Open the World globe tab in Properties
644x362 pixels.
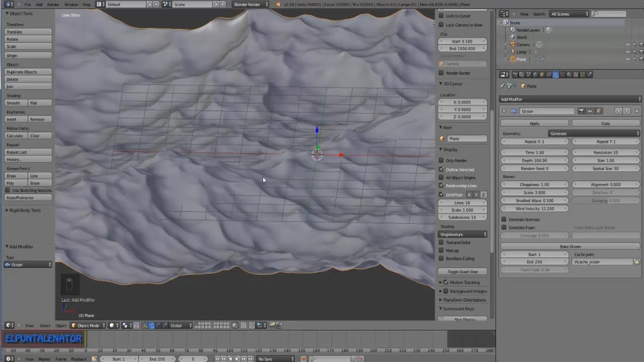click(535, 74)
